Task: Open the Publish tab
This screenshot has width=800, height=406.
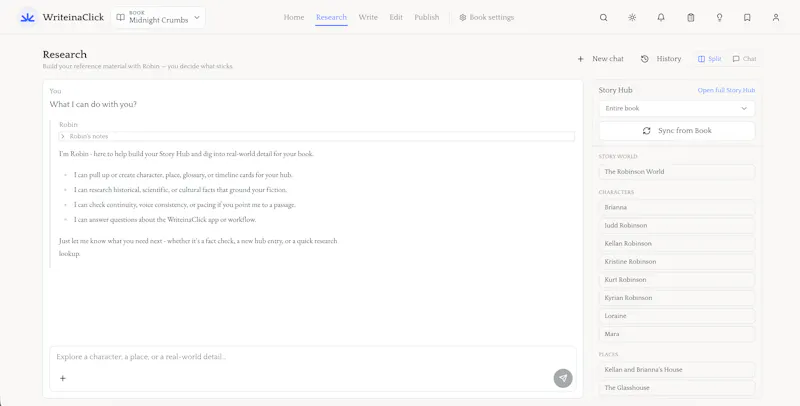Action: click(427, 17)
